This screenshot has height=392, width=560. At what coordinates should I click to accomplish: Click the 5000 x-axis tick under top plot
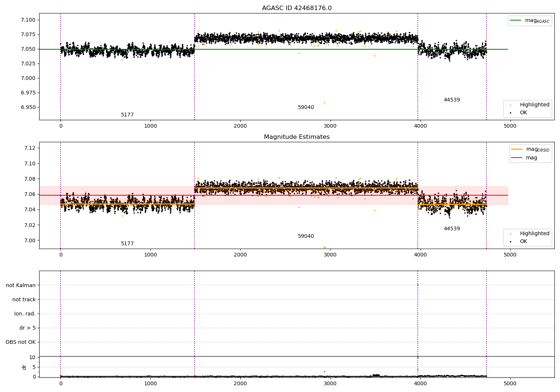pos(510,126)
